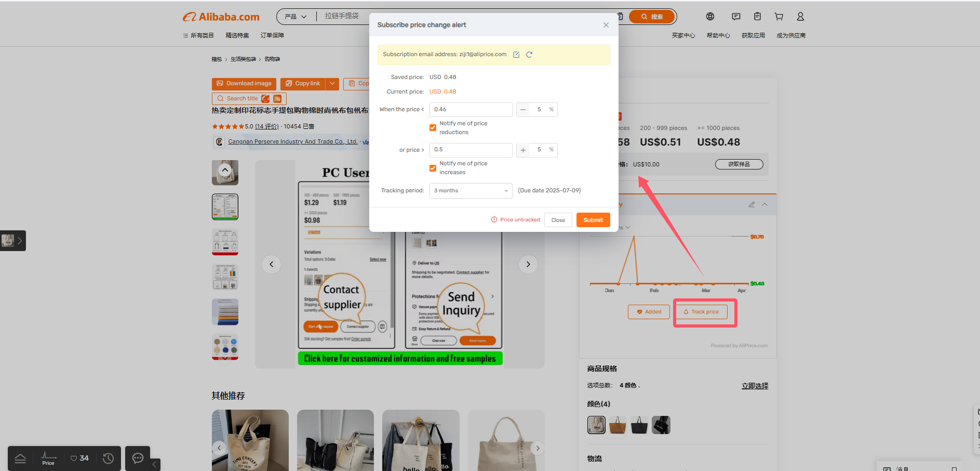Expand the Copy link dropdown arrow

tap(332, 84)
